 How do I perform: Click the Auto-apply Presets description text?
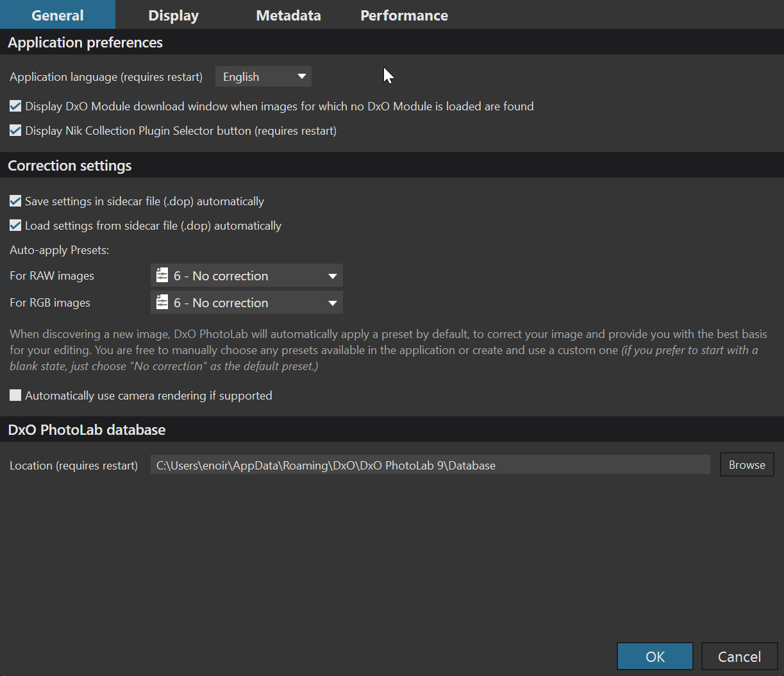point(385,350)
